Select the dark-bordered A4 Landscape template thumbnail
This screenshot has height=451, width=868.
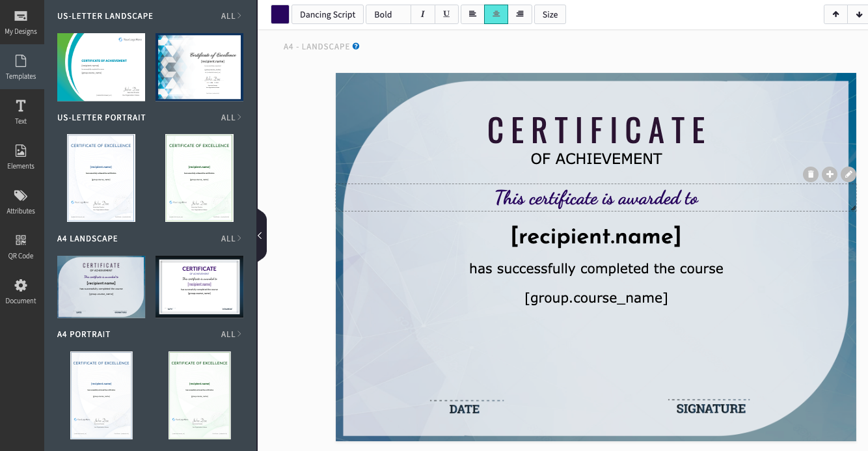point(199,286)
